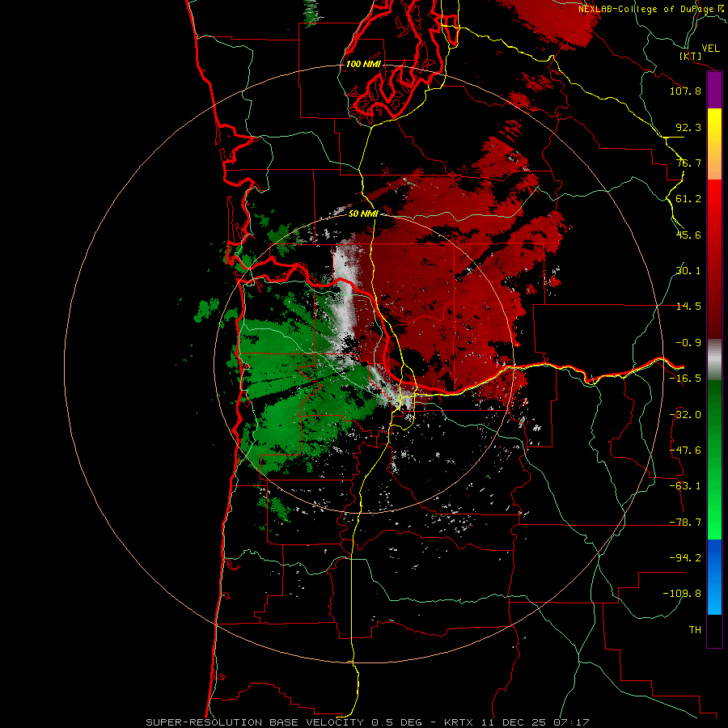Click the -94.2 legend value

[685, 557]
